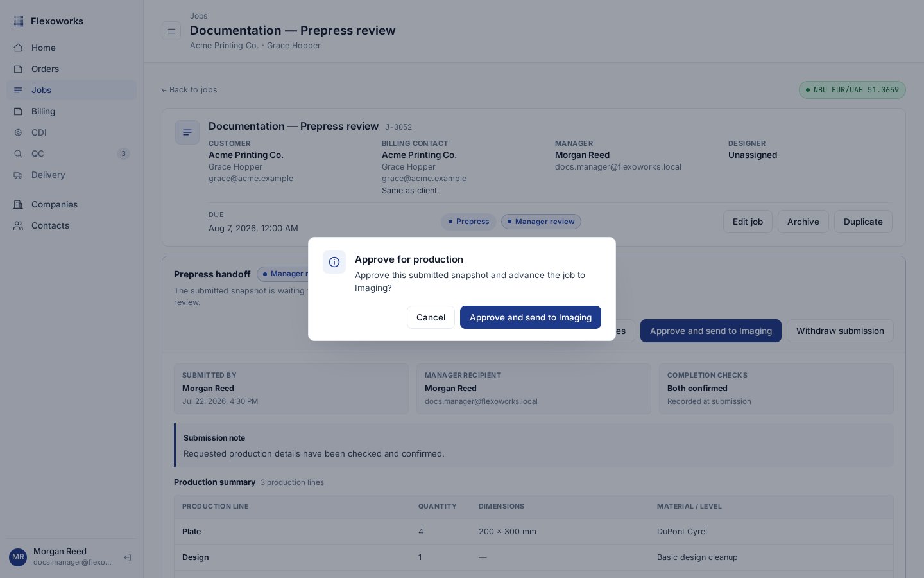The image size is (924, 578).
Task: Click the Flexoworks logo icon
Action: 18,21
